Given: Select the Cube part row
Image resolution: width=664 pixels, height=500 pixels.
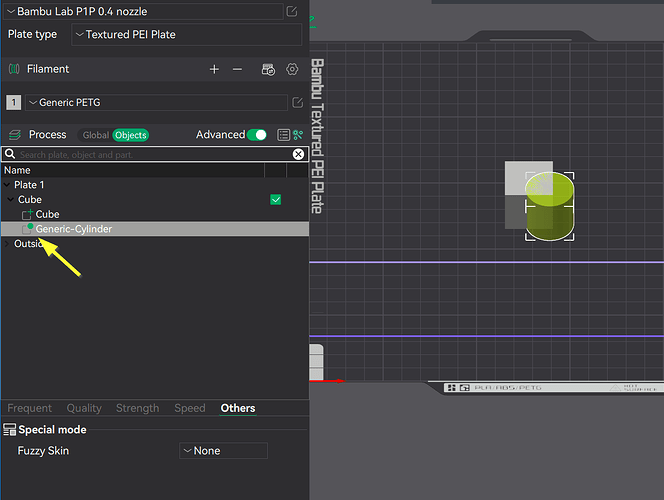Looking at the screenshot, I should coord(155,214).
